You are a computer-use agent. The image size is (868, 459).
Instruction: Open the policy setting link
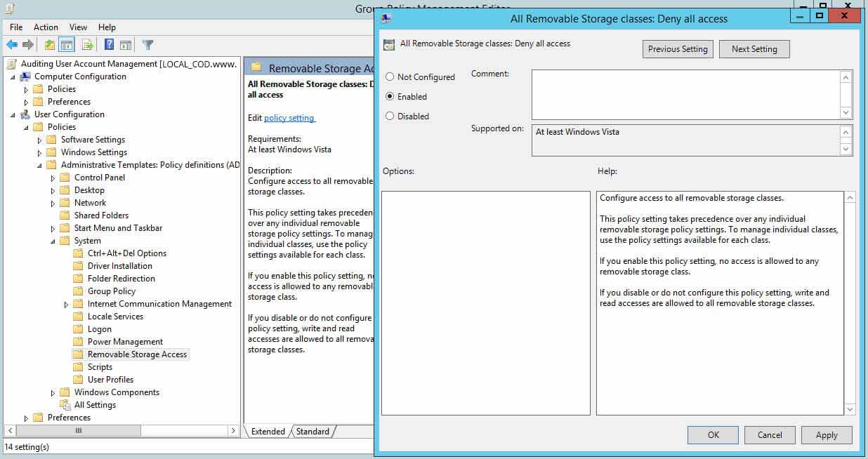click(289, 118)
